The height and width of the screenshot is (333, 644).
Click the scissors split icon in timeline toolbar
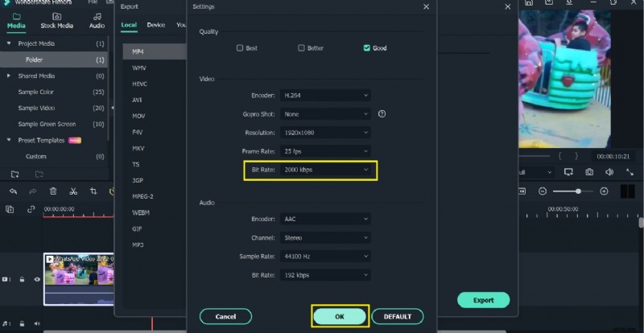click(x=72, y=191)
